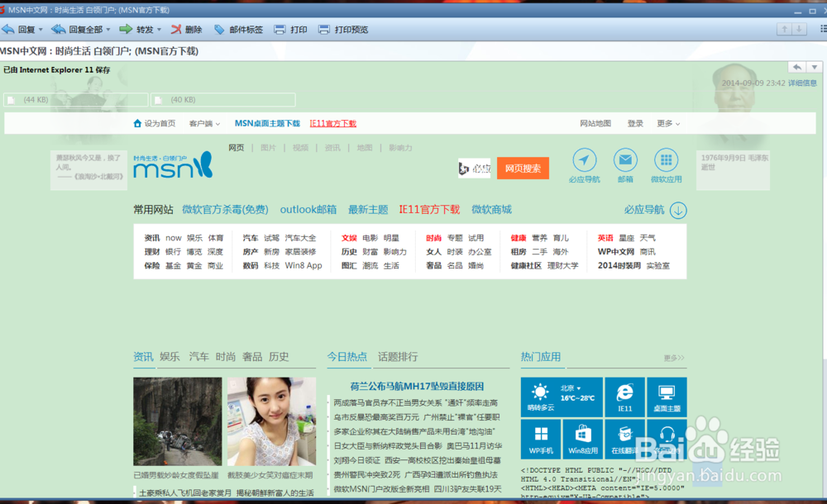
Task: Open the 桌面主题 app tile
Action: pos(667,397)
